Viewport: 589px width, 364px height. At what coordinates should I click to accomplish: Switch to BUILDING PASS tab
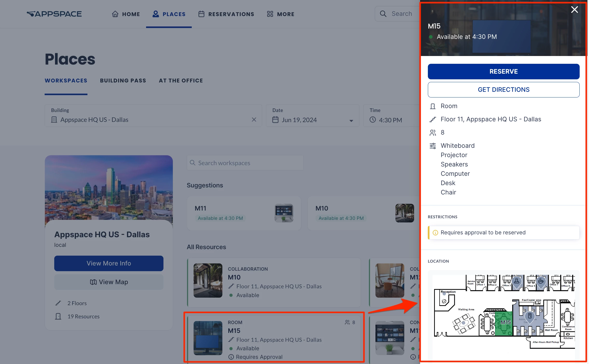123,81
